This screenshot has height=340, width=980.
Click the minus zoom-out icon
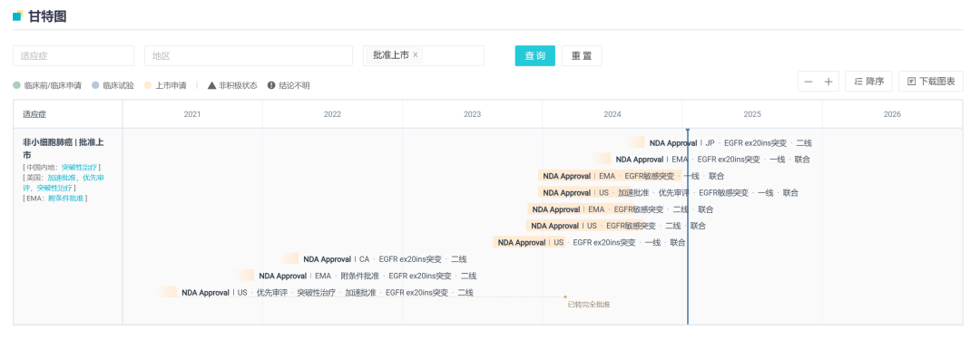click(x=808, y=82)
